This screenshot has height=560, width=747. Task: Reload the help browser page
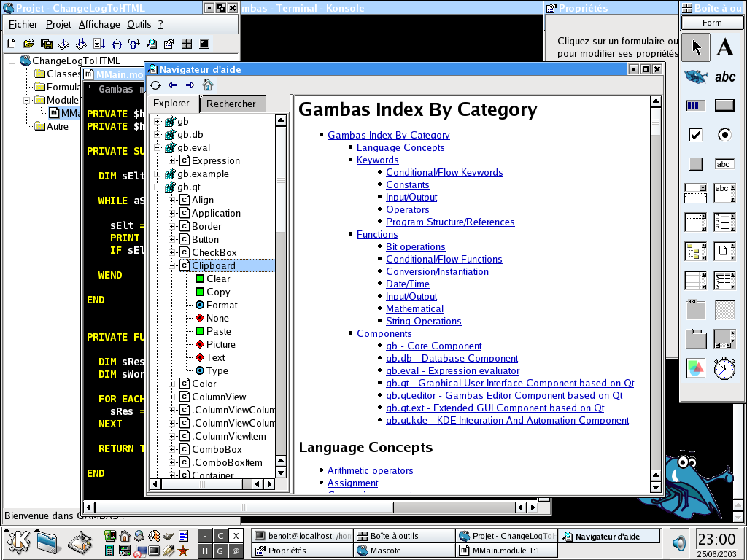click(x=155, y=85)
